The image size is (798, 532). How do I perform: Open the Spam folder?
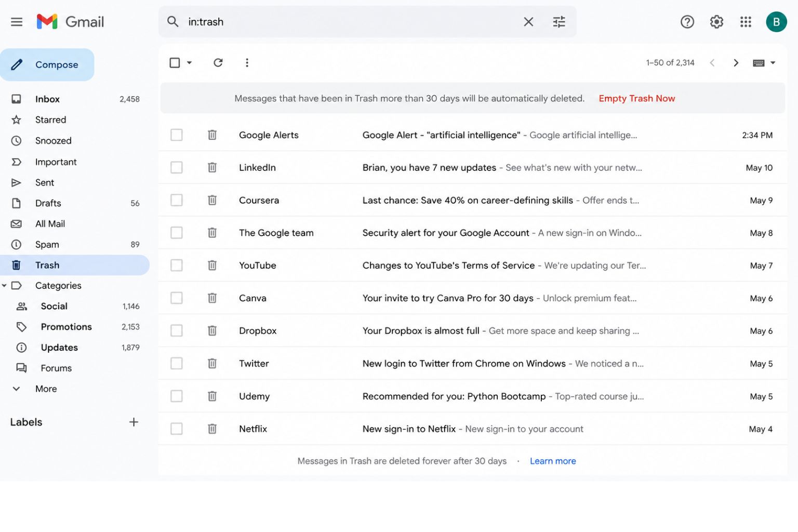74,244
